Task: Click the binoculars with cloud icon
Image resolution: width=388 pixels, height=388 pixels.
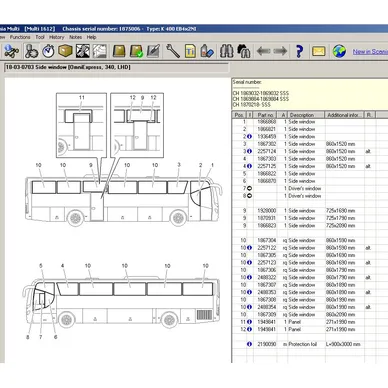Action: (244, 51)
